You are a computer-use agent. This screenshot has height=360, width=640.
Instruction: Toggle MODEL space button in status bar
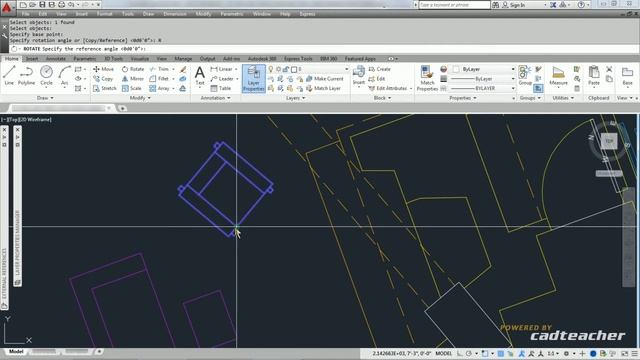pyautogui.click(x=444, y=353)
